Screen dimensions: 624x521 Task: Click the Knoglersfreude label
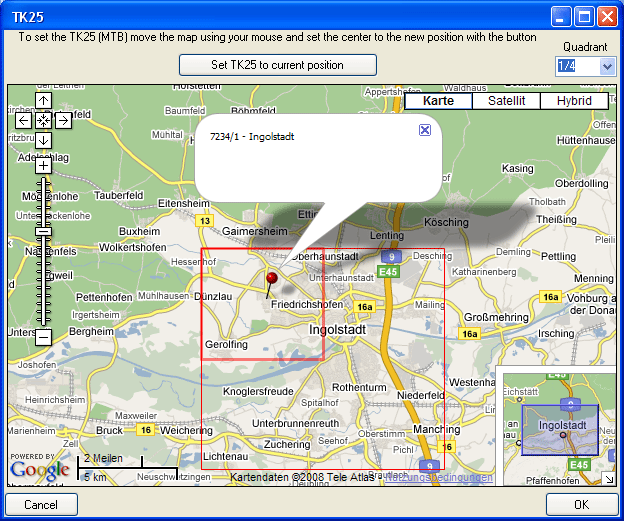pyautogui.click(x=258, y=391)
